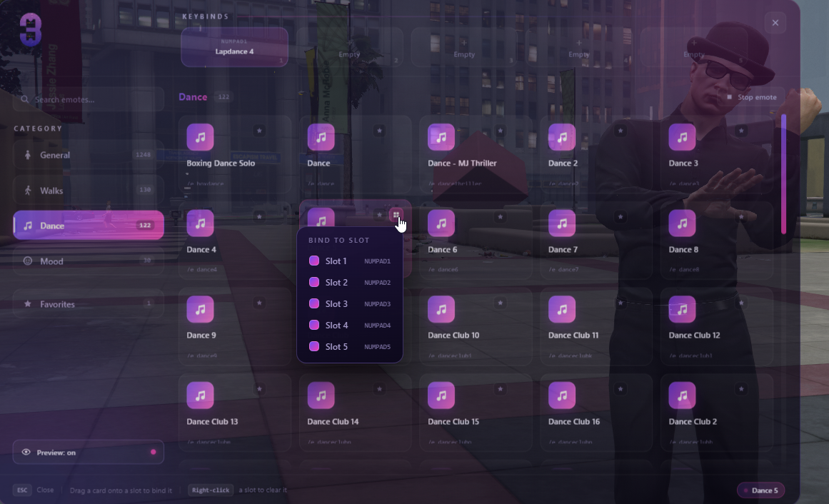Star the Dance - MJ Thriller emote
This screenshot has width=829, height=504.
coord(500,130)
